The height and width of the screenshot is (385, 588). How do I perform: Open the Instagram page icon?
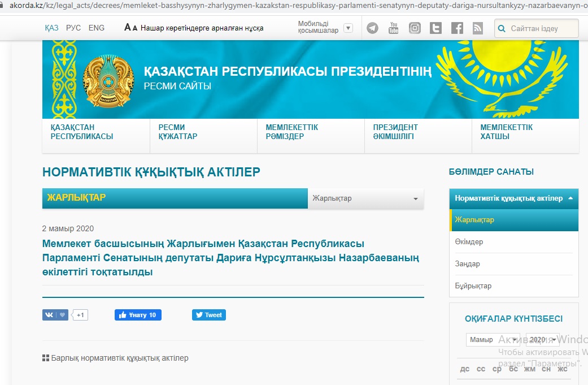tap(415, 28)
